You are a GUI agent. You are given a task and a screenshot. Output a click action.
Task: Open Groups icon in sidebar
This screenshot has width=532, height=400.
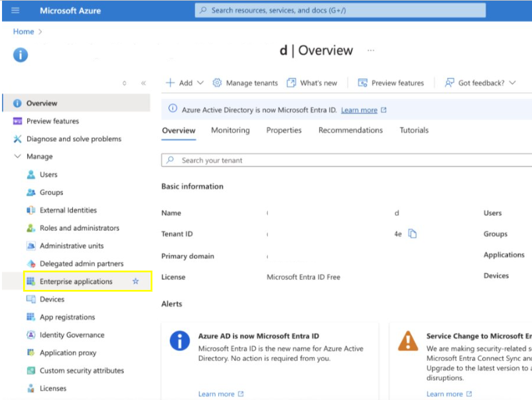31,192
